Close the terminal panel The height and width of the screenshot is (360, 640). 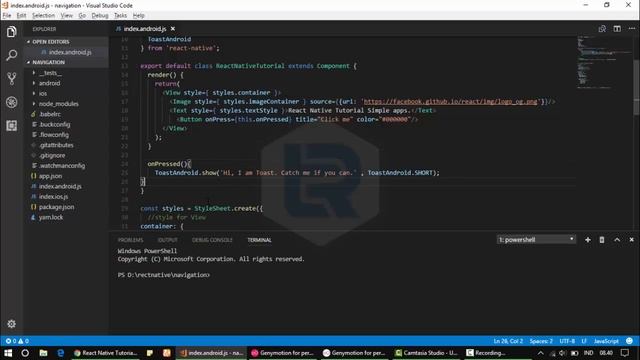click(x=631, y=240)
